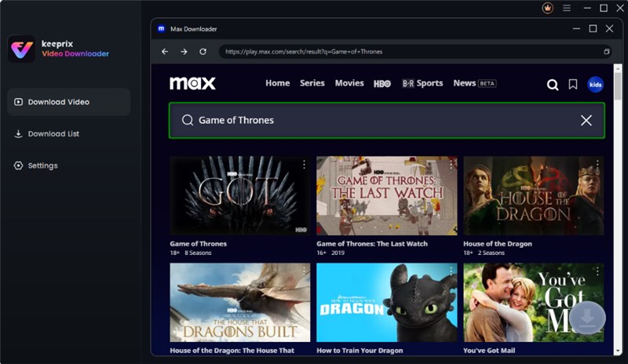
Task: Click the House of the Dragon title
Action: click(x=498, y=243)
